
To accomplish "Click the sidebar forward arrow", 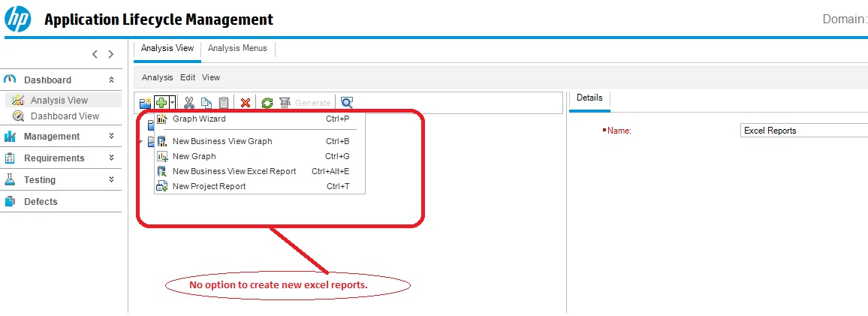I will (x=110, y=54).
